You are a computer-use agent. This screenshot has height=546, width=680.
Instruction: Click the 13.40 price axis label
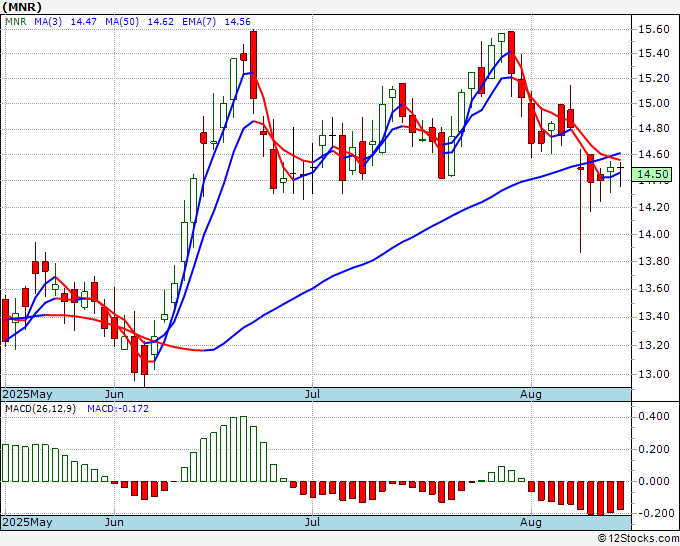[654, 317]
